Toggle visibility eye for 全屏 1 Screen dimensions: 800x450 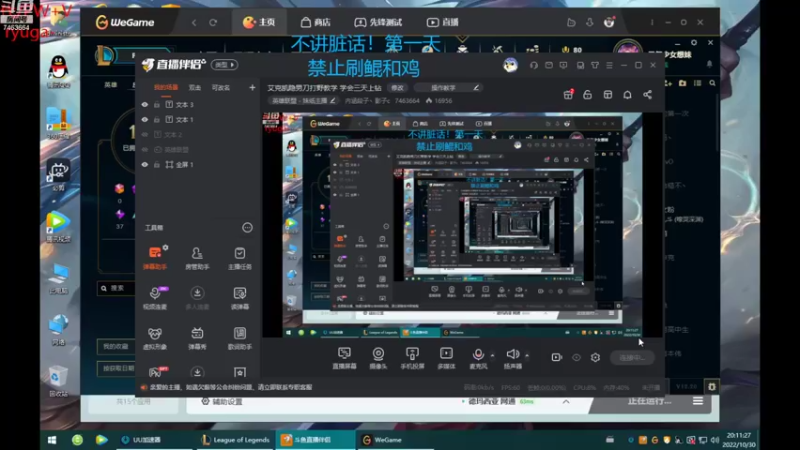[145, 164]
